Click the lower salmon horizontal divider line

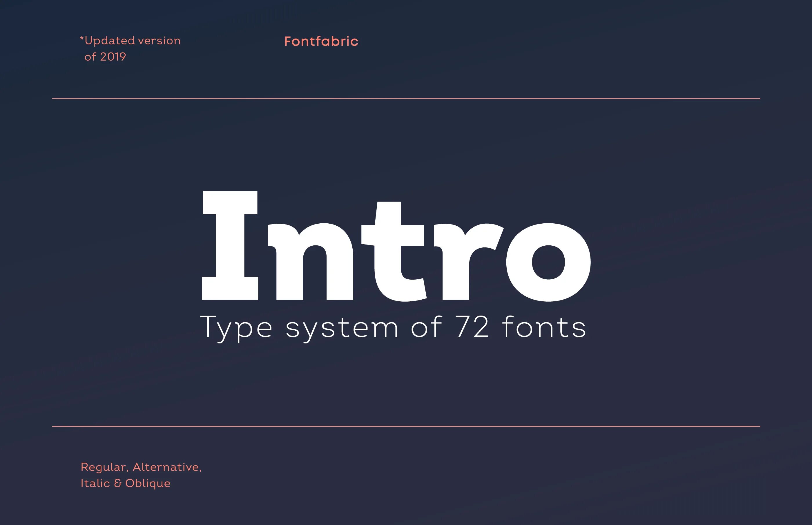coord(406,426)
